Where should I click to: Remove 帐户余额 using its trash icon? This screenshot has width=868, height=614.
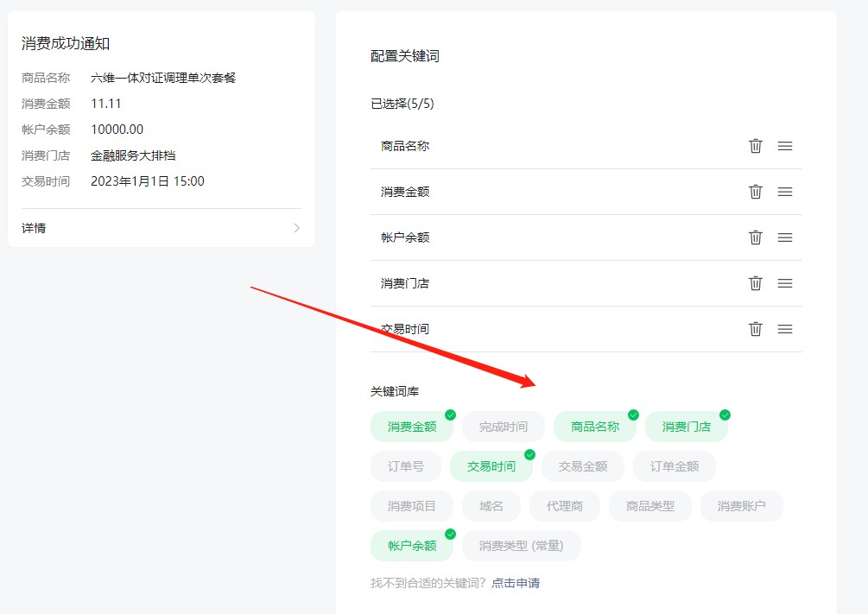[756, 237]
